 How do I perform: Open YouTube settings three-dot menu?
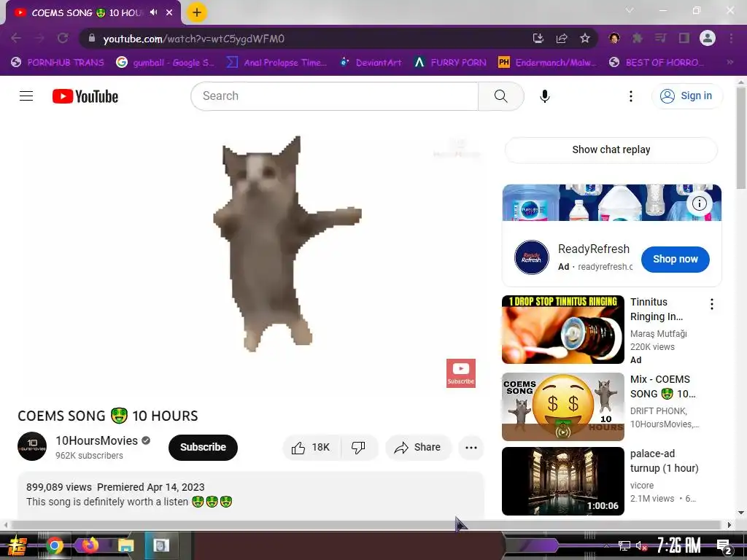[x=631, y=96]
